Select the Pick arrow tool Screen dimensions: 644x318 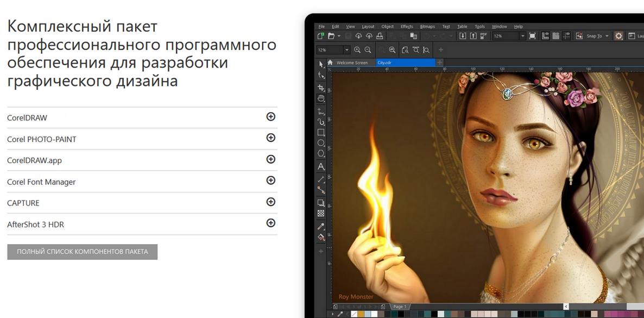321,64
